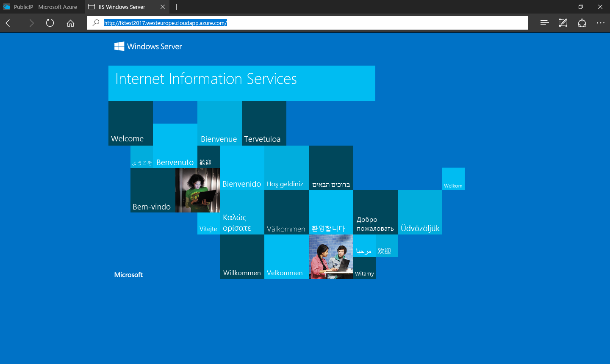Open the Hub favorites icon
The height and width of the screenshot is (364, 610).
point(544,23)
